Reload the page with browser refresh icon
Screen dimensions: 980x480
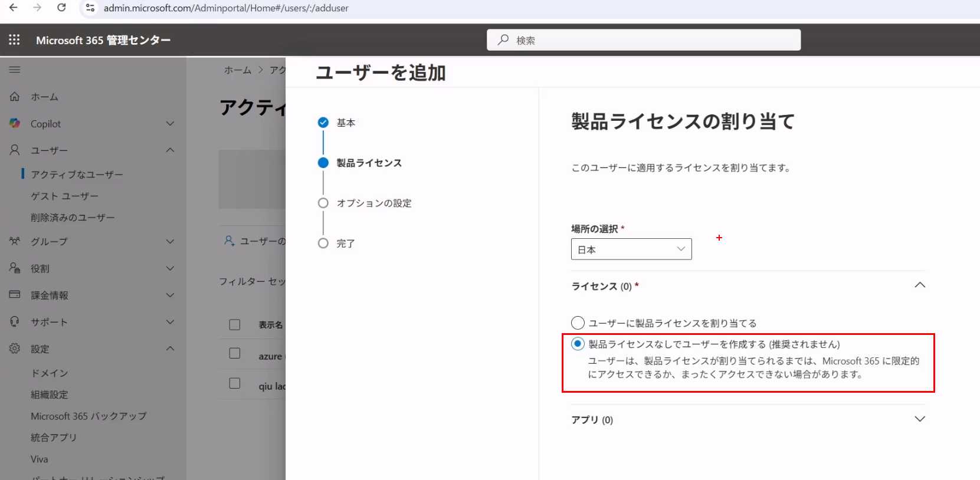tap(61, 8)
